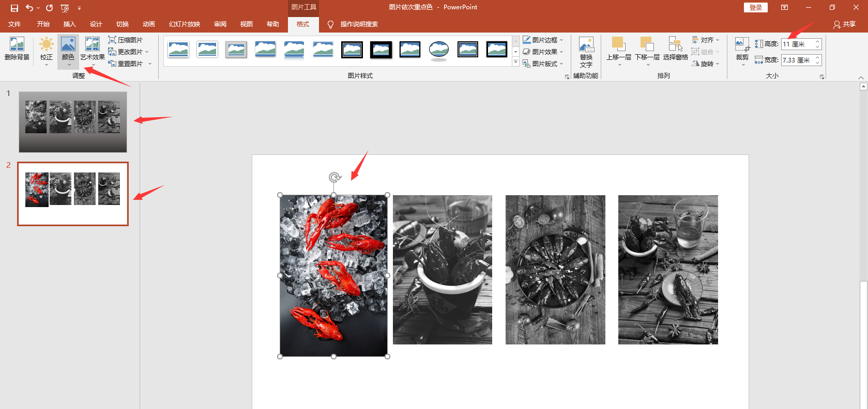The height and width of the screenshot is (409, 868).
Task: Expand the 更改图片 dropdown arrow
Action: (147, 52)
